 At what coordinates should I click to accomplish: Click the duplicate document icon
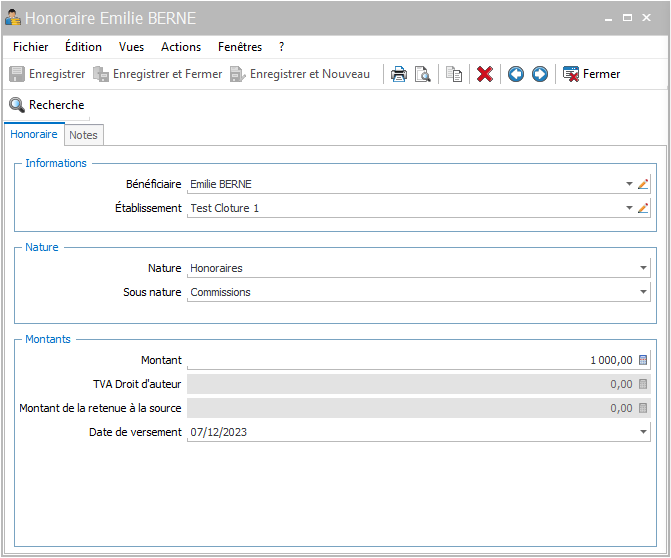point(454,74)
